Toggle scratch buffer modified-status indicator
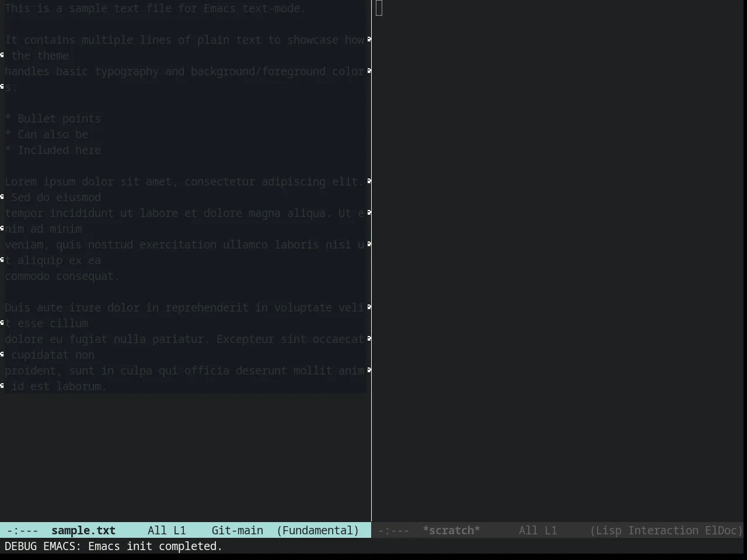This screenshot has width=747, height=560. pos(394,530)
